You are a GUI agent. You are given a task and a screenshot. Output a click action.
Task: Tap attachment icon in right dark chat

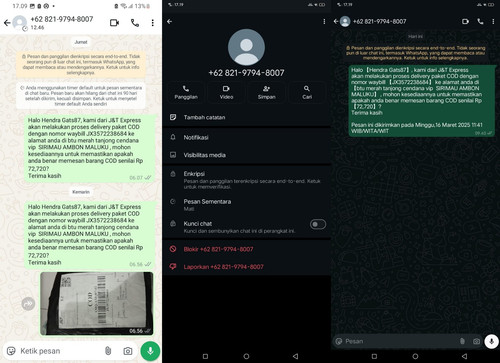click(462, 341)
